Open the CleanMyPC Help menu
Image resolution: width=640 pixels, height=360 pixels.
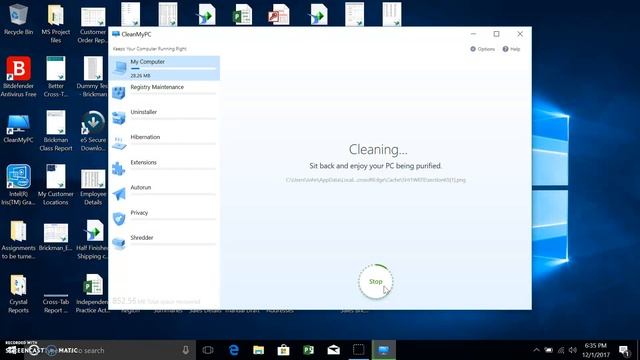pos(511,49)
